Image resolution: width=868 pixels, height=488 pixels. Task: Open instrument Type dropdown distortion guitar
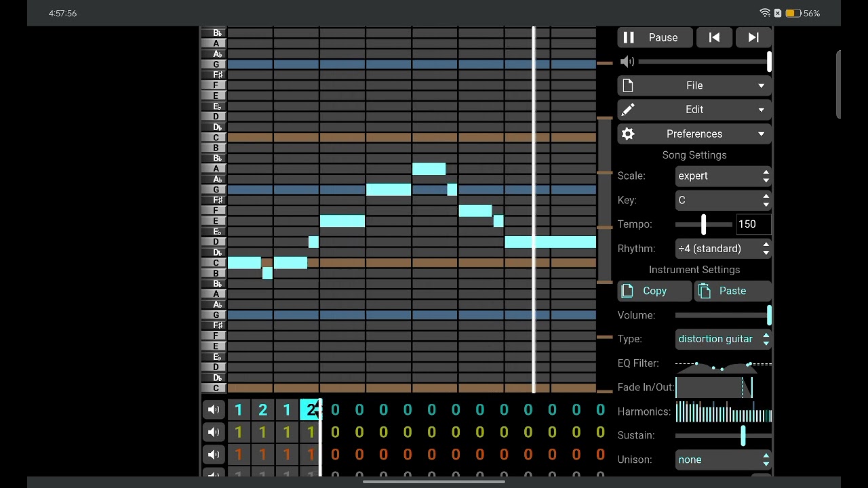click(724, 339)
